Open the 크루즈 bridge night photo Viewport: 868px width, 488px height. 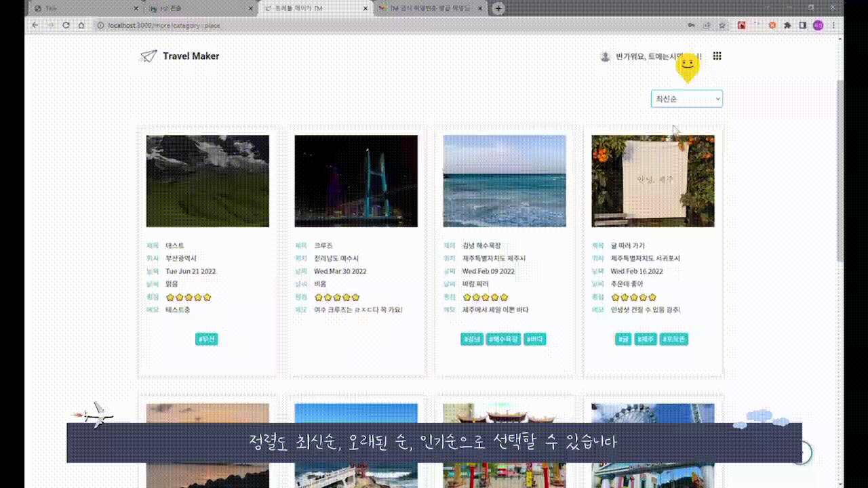point(356,181)
